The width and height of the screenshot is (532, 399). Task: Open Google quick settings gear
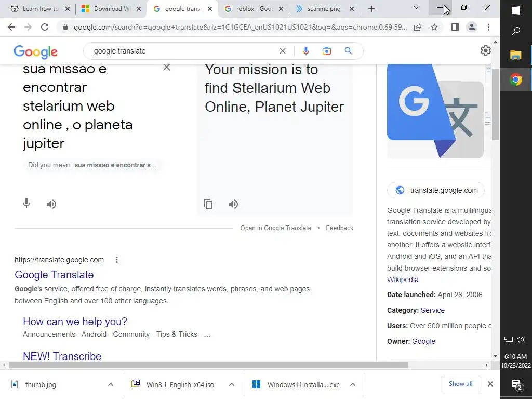tap(486, 50)
